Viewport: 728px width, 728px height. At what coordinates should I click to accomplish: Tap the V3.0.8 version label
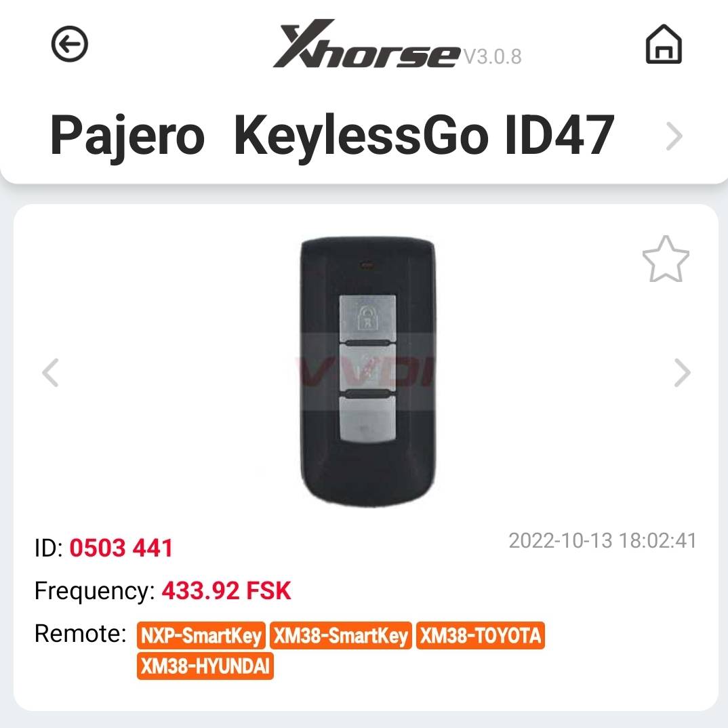(x=493, y=57)
